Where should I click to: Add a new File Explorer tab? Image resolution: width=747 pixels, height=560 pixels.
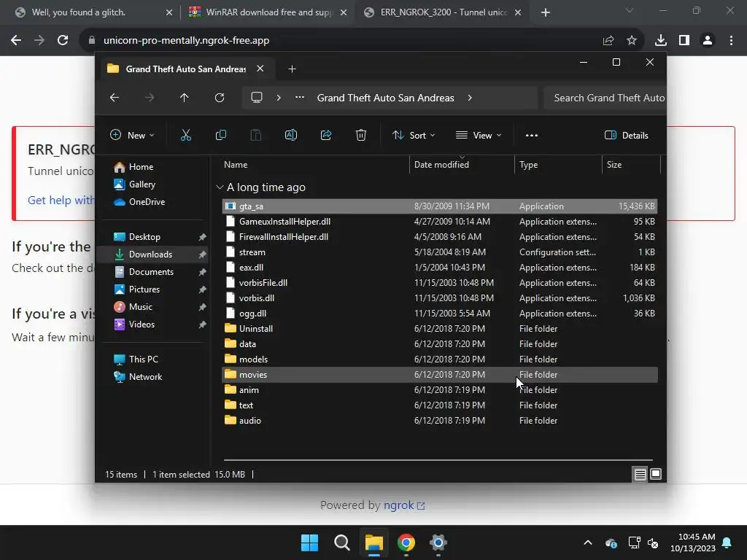coord(292,69)
